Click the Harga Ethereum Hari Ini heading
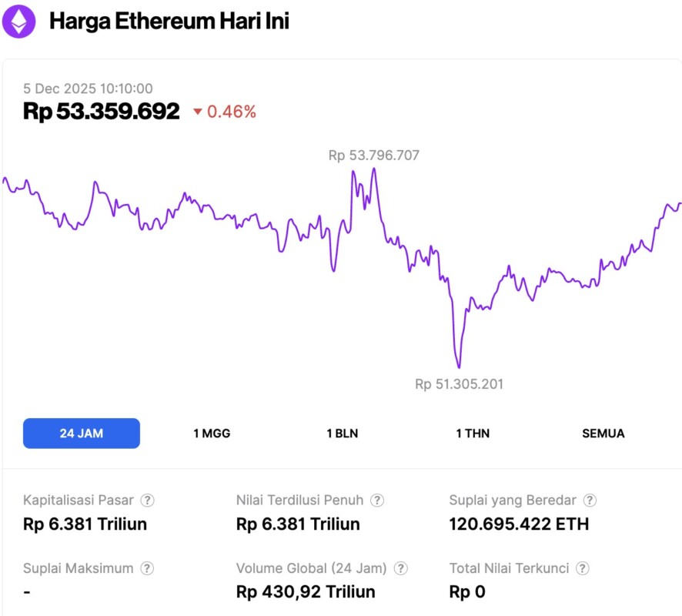Image resolution: width=682 pixels, height=616 pixels. [x=169, y=22]
